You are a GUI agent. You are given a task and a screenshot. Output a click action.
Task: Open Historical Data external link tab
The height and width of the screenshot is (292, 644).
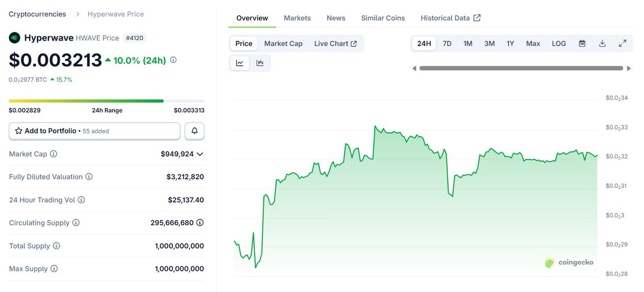click(451, 18)
